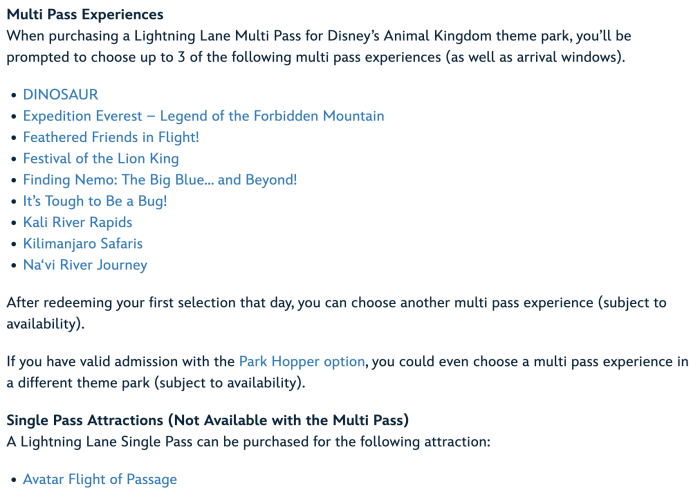Open Avatar Flight of Passage link
Image resolution: width=700 pixels, height=500 pixels.
click(x=100, y=479)
